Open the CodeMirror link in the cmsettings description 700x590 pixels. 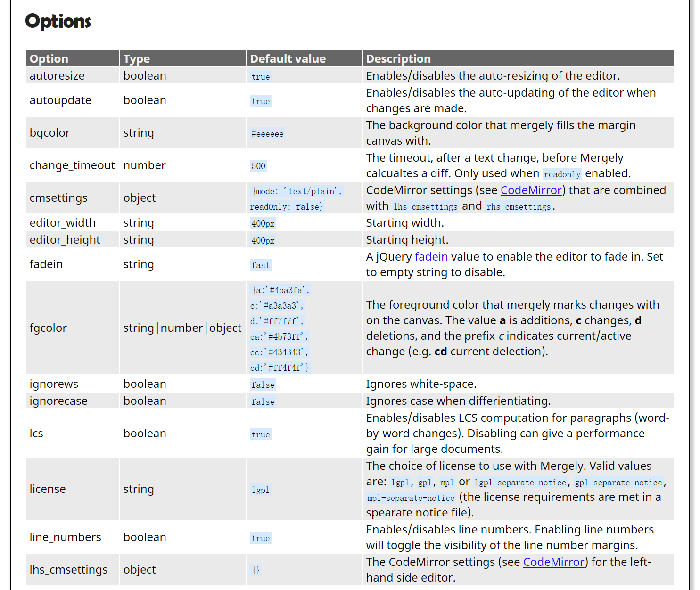click(531, 190)
